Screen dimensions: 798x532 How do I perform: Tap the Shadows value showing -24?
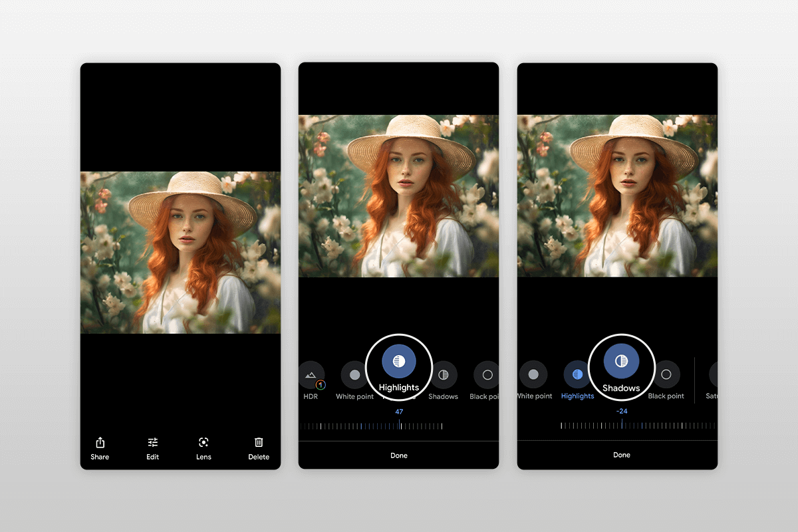coord(620,410)
